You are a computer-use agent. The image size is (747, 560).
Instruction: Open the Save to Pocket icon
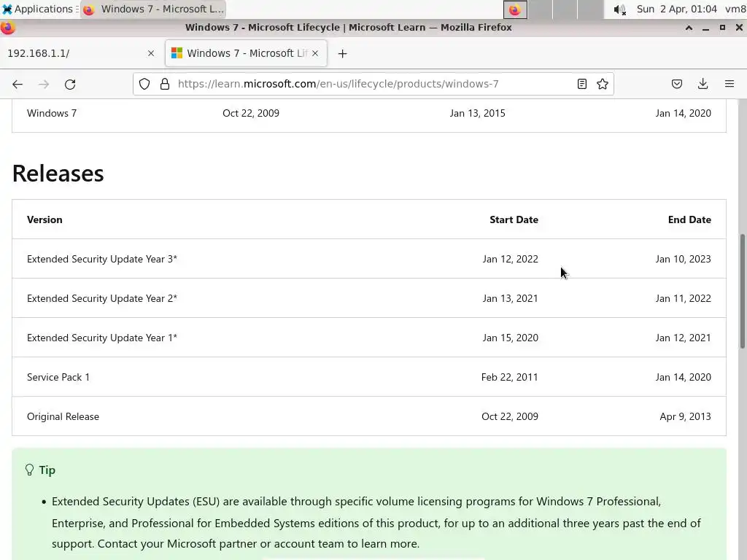click(676, 85)
